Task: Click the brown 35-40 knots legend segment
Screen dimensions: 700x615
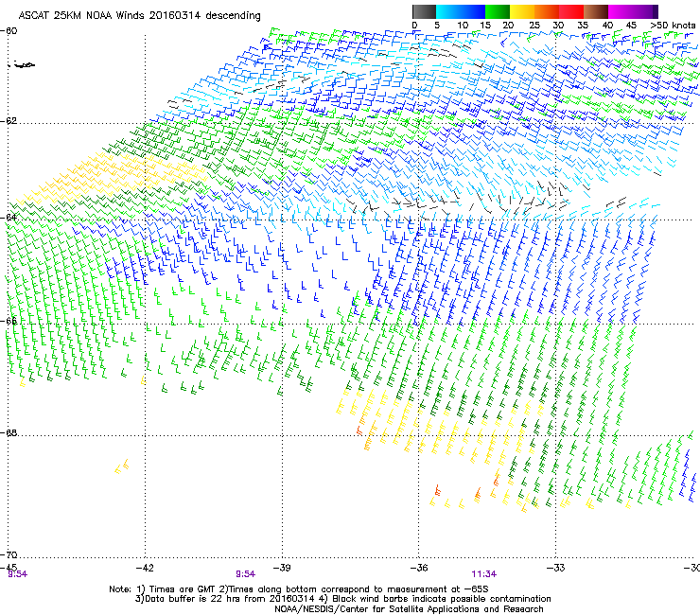Action: [x=596, y=11]
